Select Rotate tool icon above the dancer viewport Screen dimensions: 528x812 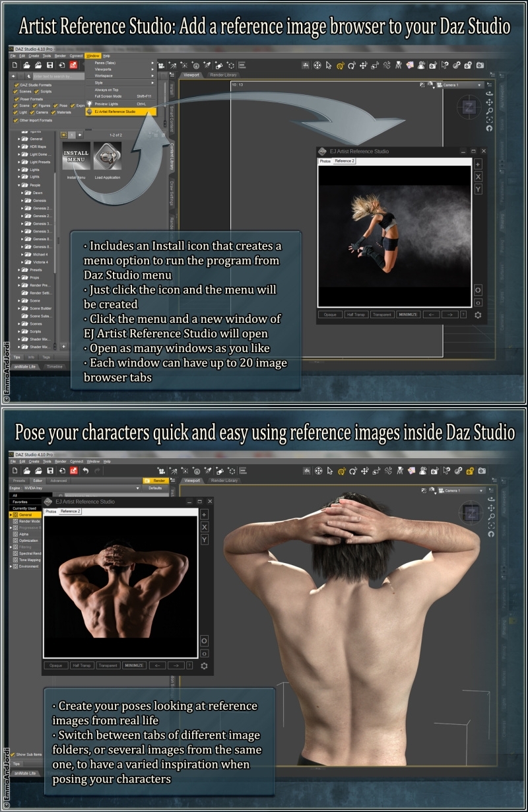352,65
